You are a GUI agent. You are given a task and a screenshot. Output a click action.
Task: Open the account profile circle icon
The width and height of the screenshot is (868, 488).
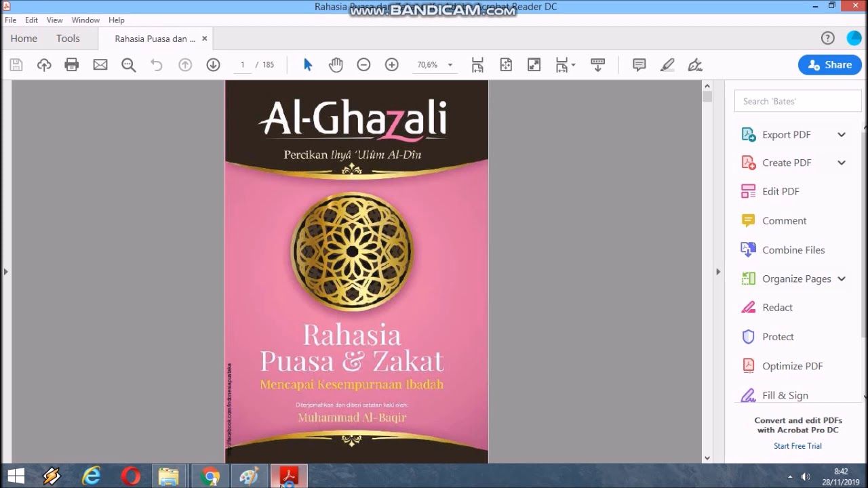pyautogui.click(x=854, y=39)
